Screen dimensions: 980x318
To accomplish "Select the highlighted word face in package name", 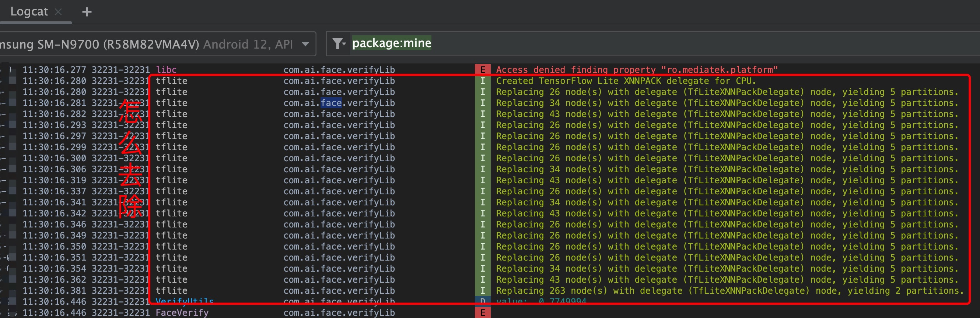I will click(x=331, y=103).
